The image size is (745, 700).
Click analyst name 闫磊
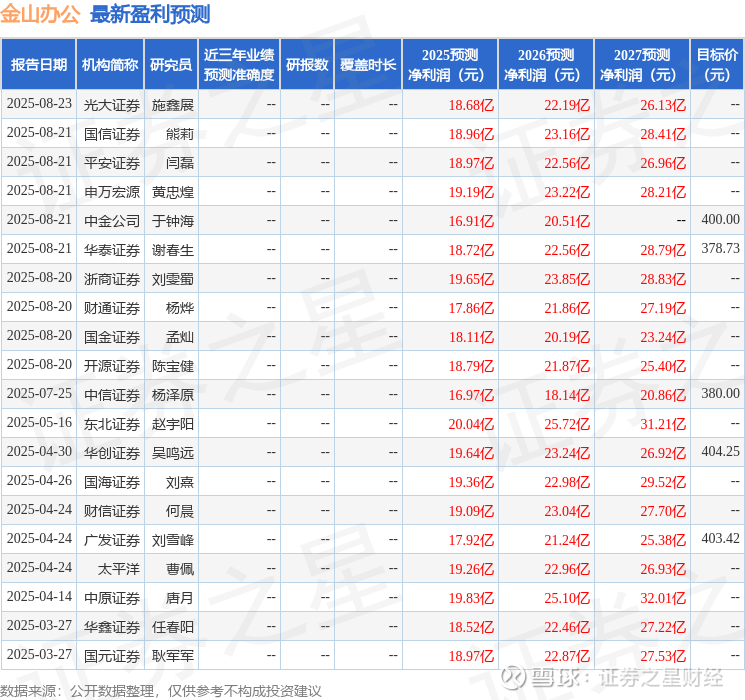180,163
